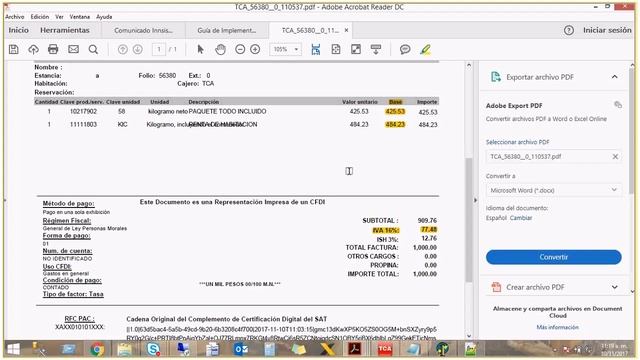Click the Save file icon in the toolbar
640x360 pixels.
[13, 49]
